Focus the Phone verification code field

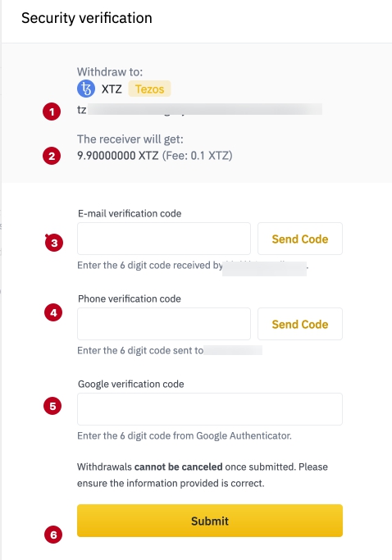tap(164, 324)
